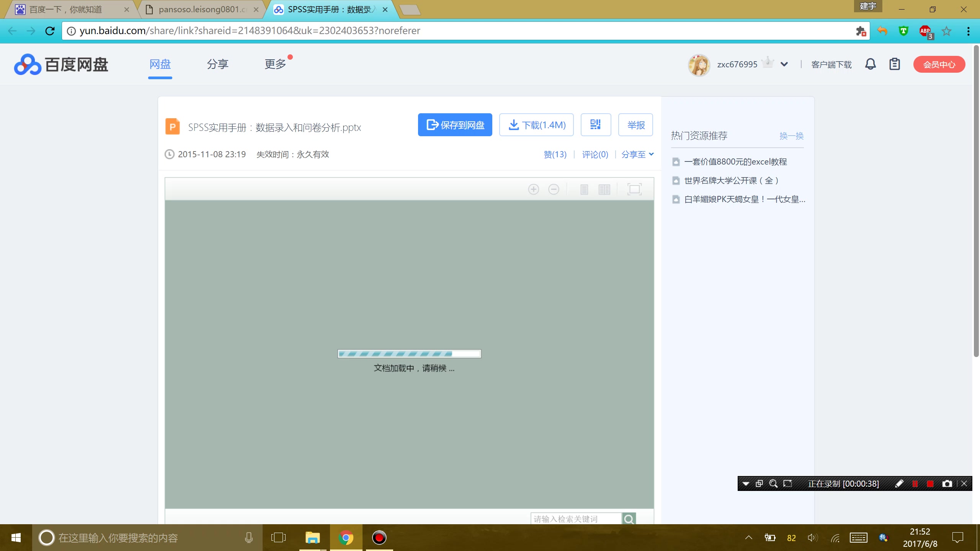The height and width of the screenshot is (551, 980).
Task: Open the AdBlock Plus extension
Action: (926, 31)
